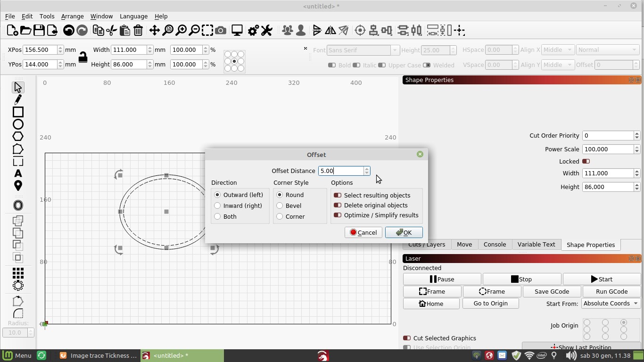This screenshot has width=644, height=362.
Task: Select the Ellipse tool
Action: point(18,124)
